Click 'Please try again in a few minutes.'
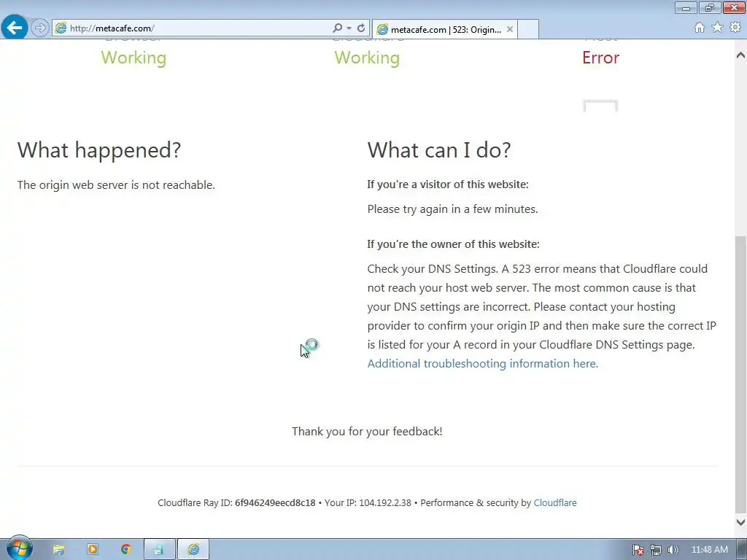This screenshot has height=560, width=747. point(452,209)
